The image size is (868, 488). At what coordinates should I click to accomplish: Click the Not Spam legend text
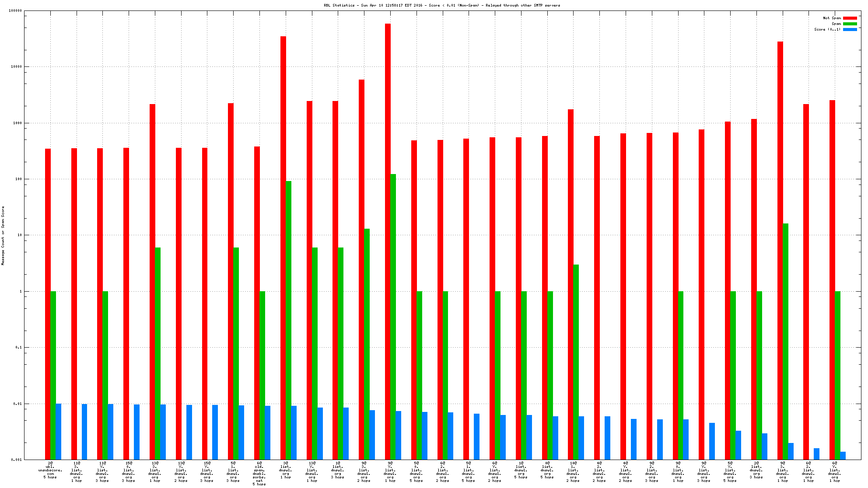coord(832,18)
